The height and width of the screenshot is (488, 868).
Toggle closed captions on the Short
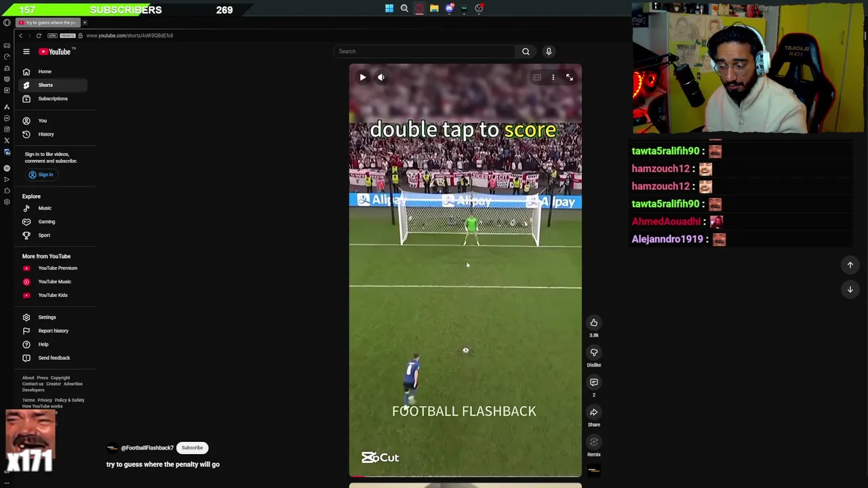tap(537, 77)
